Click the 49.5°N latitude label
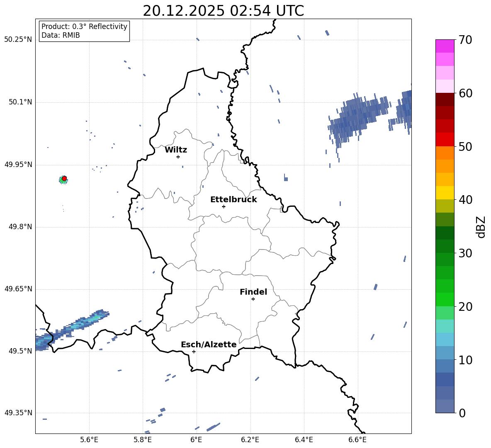Screen dimensions: 491x448 (x=20, y=351)
